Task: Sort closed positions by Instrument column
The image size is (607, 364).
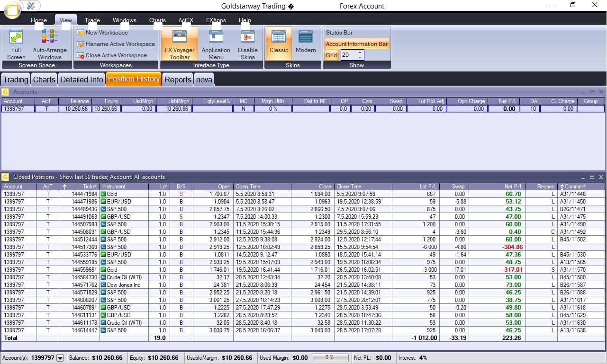Action: (124, 186)
